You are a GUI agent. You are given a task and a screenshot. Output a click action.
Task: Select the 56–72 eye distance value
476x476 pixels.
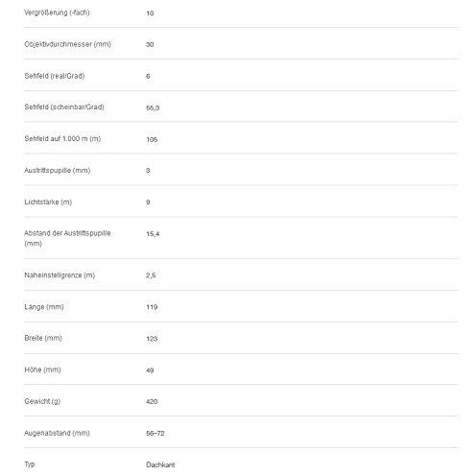pyautogui.click(x=155, y=434)
